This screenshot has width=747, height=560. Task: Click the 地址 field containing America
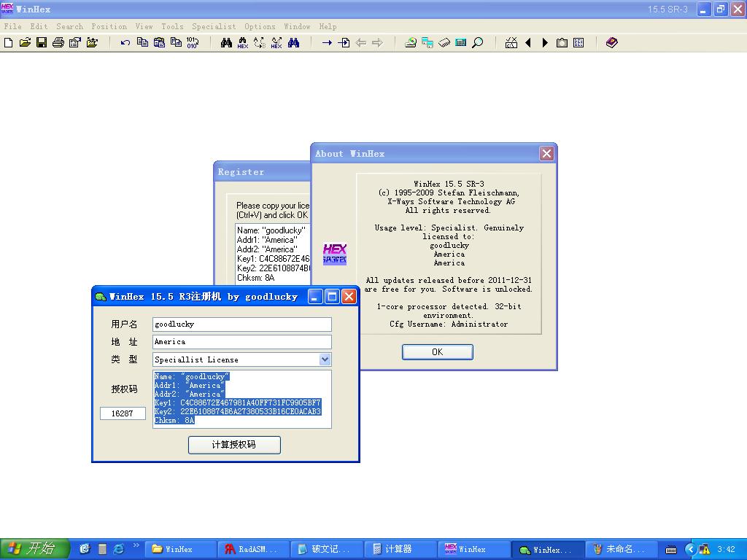pos(242,342)
